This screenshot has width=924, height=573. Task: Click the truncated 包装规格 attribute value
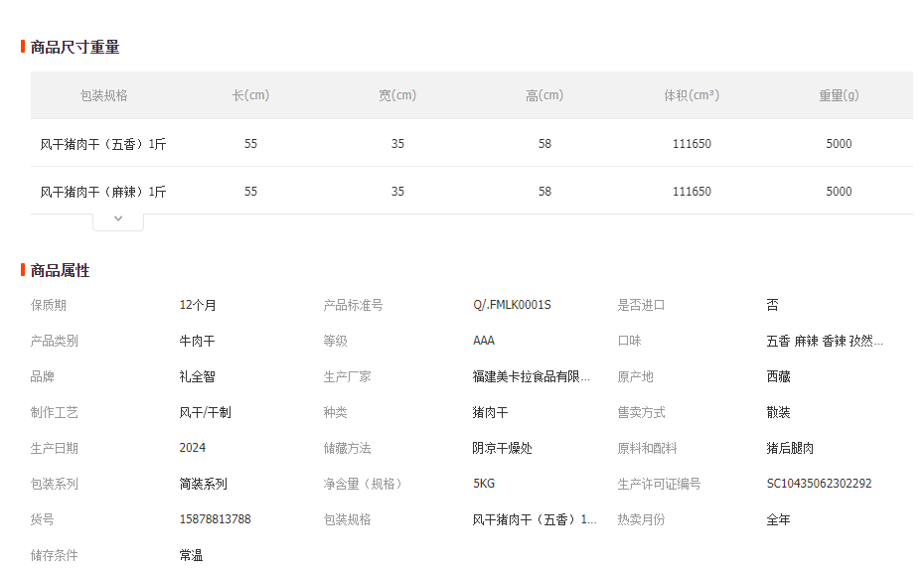tap(535, 519)
